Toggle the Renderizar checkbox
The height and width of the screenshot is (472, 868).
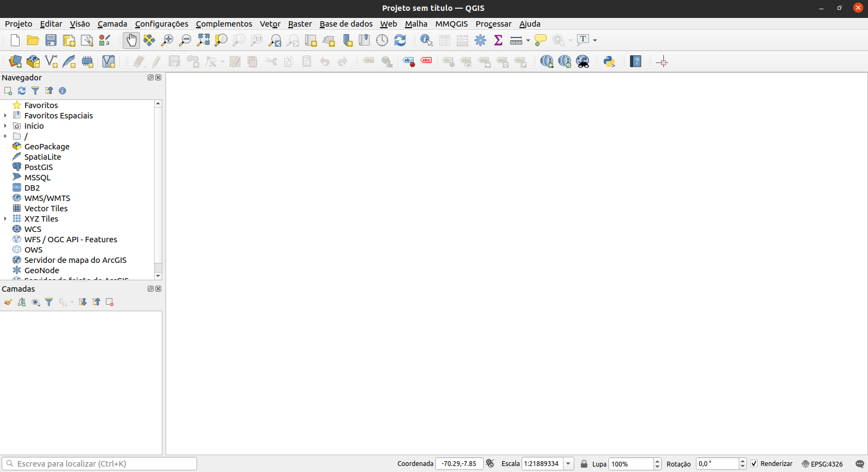coord(754,463)
